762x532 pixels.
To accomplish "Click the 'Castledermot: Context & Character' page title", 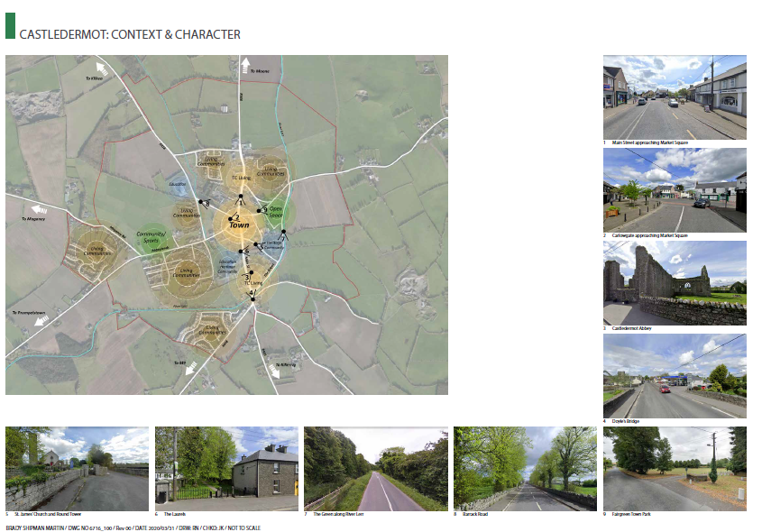I will 130,35.
